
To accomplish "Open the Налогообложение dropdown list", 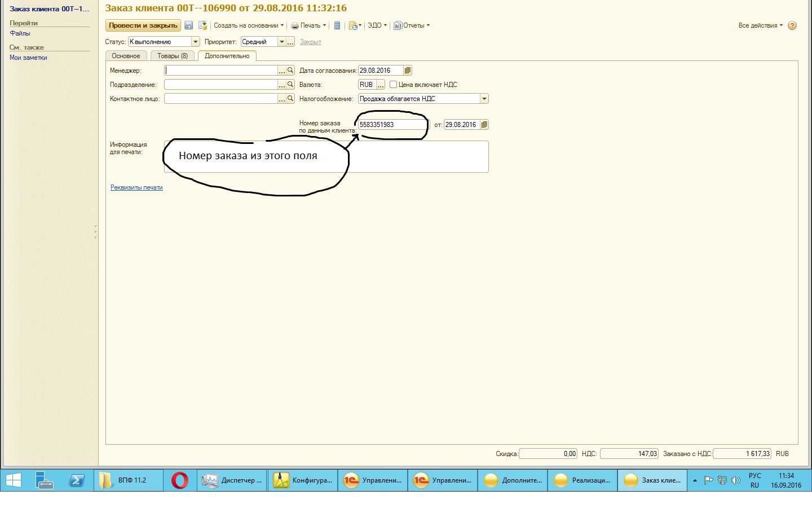I will [x=484, y=99].
